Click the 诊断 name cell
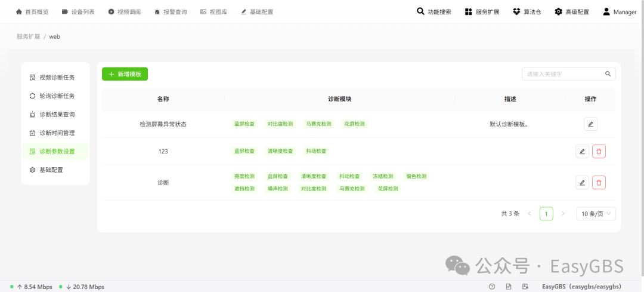644x292 pixels. coord(163,183)
